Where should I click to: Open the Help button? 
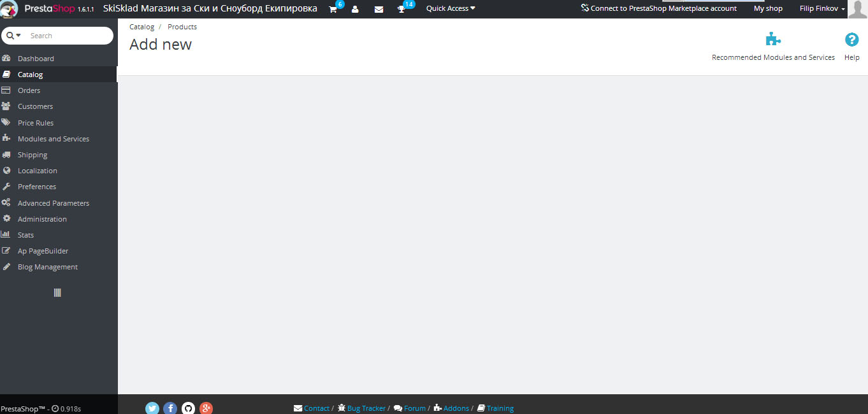point(852,46)
